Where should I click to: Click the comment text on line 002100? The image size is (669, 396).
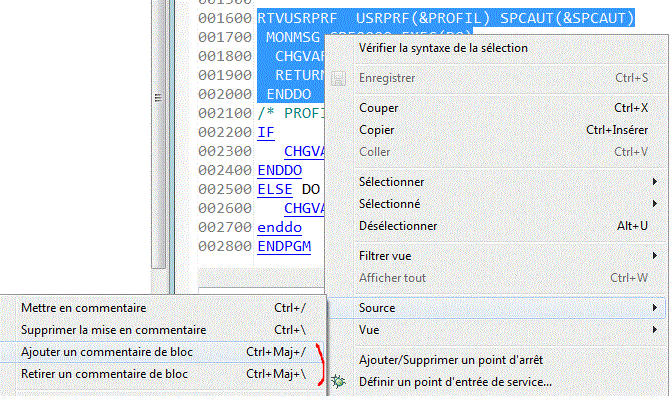tap(291, 113)
